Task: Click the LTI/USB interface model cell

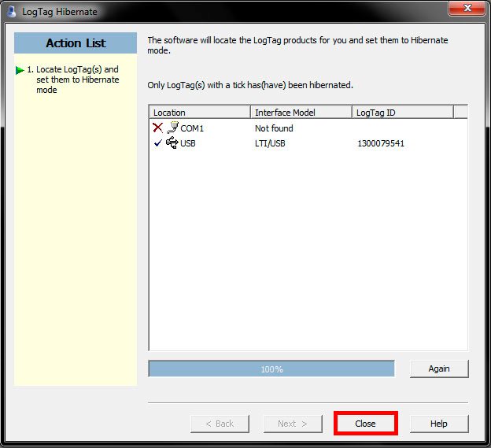Action: click(x=274, y=144)
